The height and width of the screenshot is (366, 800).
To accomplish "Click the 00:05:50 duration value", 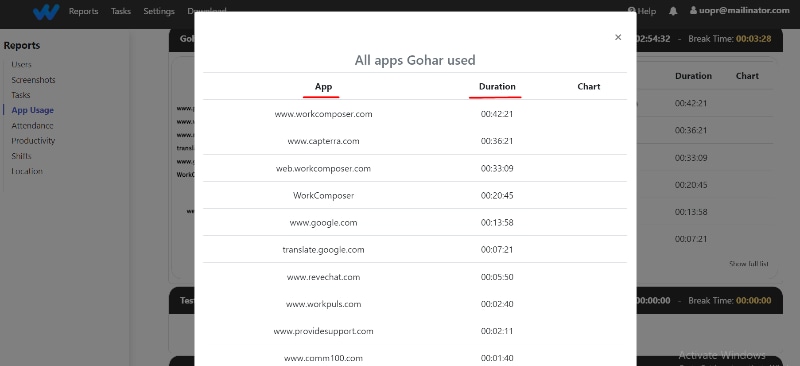I will click(496, 277).
